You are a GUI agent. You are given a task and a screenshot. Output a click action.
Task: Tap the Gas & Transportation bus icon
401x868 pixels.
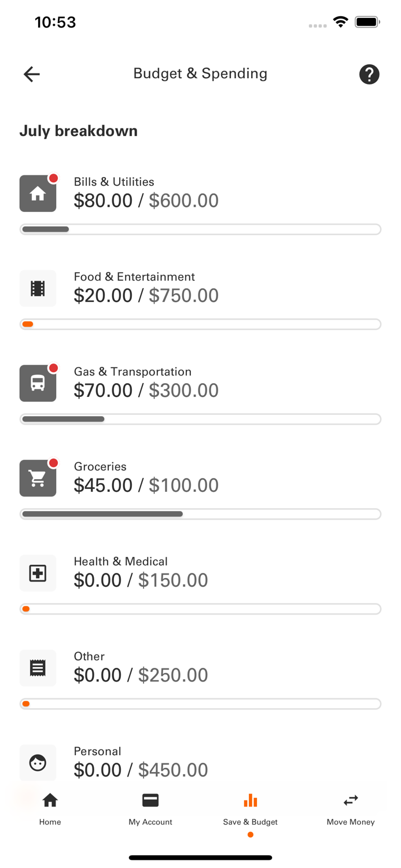[38, 383]
